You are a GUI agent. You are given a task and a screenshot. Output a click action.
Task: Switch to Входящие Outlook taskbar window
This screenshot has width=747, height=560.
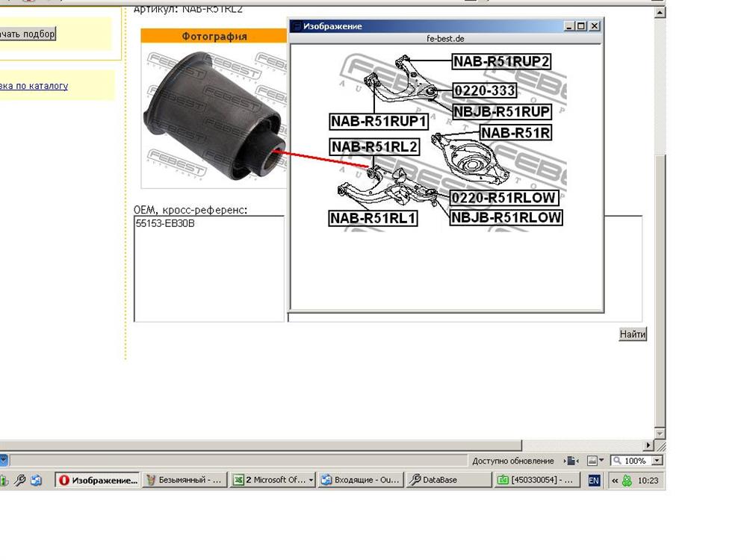click(x=361, y=480)
